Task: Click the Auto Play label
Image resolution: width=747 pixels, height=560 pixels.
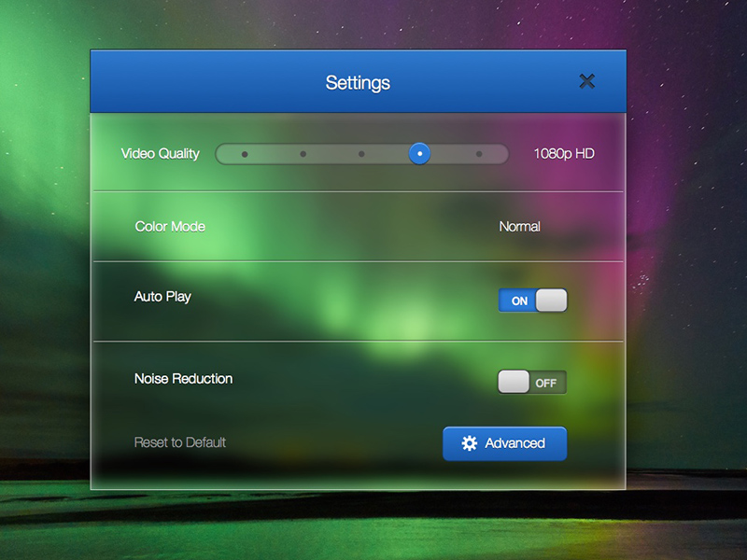Action: (162, 297)
